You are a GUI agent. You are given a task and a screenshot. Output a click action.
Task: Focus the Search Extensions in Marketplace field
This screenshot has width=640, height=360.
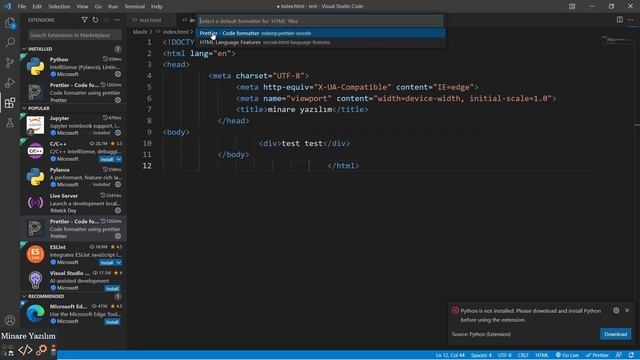(75, 35)
